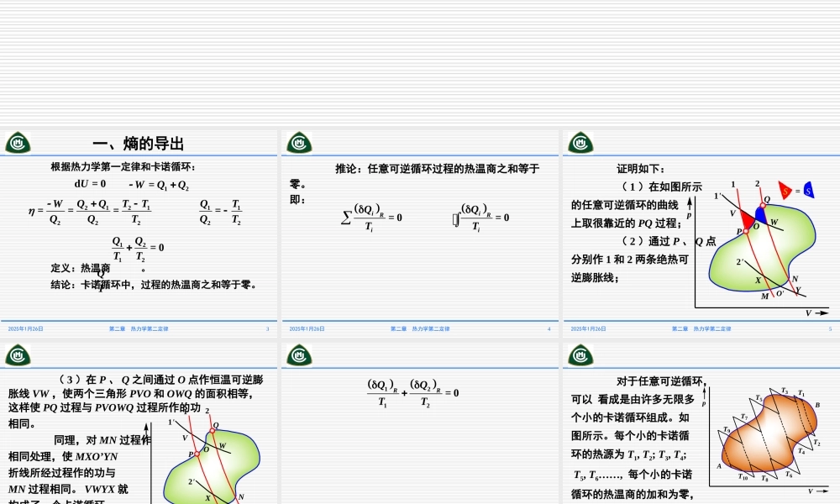The height and width of the screenshot is (504, 840).
Task: Click the date 2025年1月26日 on slide 4
Action: click(x=307, y=328)
